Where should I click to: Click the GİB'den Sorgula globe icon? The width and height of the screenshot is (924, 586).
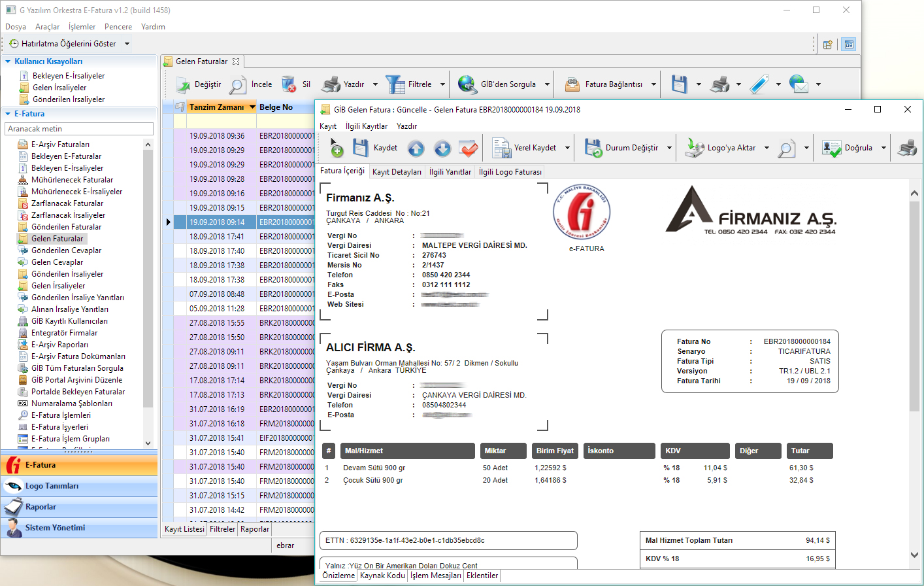[467, 84]
